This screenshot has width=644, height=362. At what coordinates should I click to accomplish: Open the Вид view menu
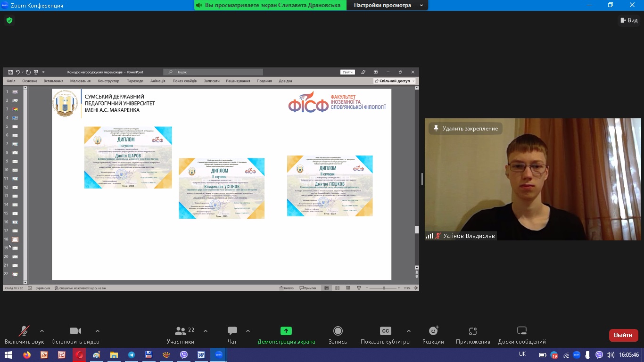point(629,20)
